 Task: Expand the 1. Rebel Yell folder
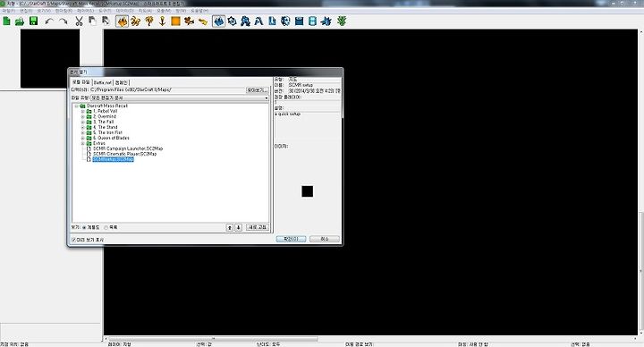click(x=82, y=111)
